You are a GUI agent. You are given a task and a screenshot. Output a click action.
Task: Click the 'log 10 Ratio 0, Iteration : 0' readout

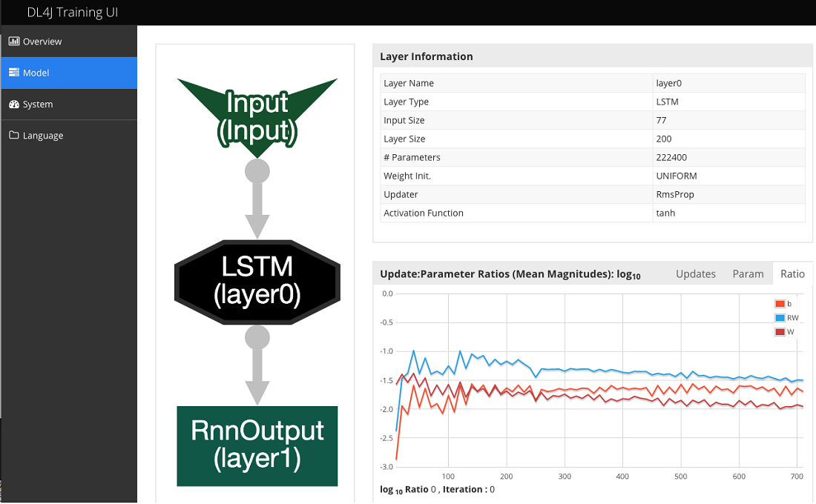pos(437,490)
